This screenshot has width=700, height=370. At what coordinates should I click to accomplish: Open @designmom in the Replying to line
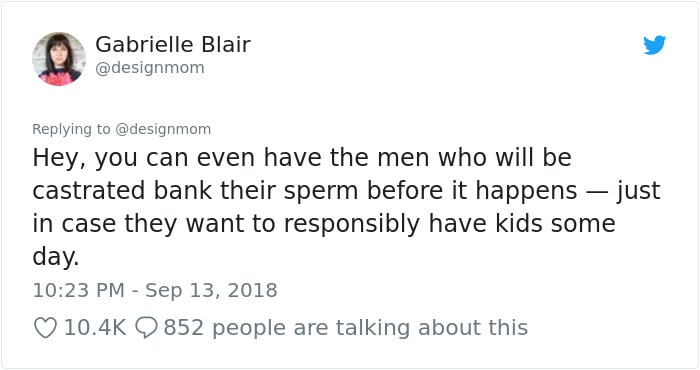click(163, 129)
